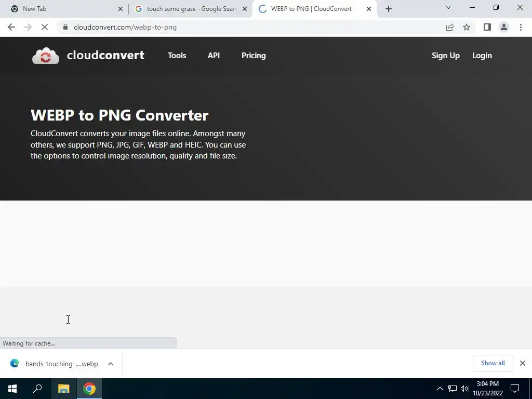Open the Chrome side panel
Image resolution: width=532 pixels, height=399 pixels.
click(487, 27)
